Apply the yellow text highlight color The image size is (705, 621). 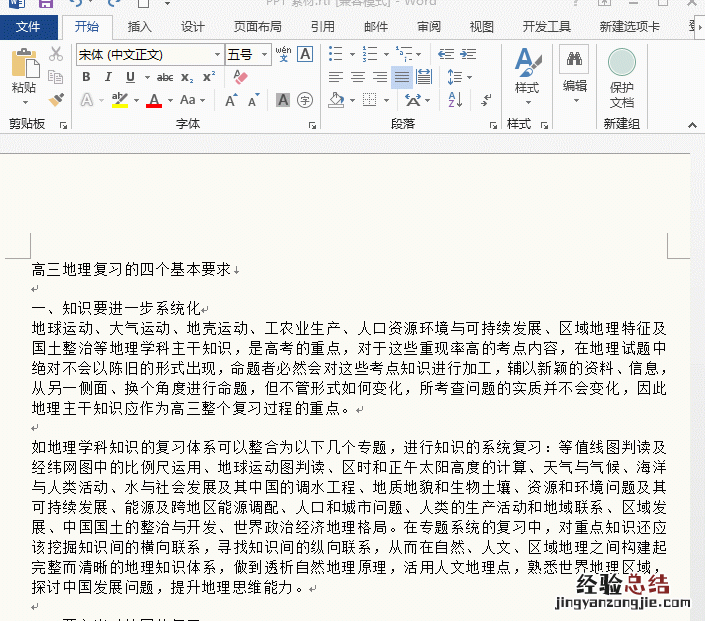(x=119, y=100)
